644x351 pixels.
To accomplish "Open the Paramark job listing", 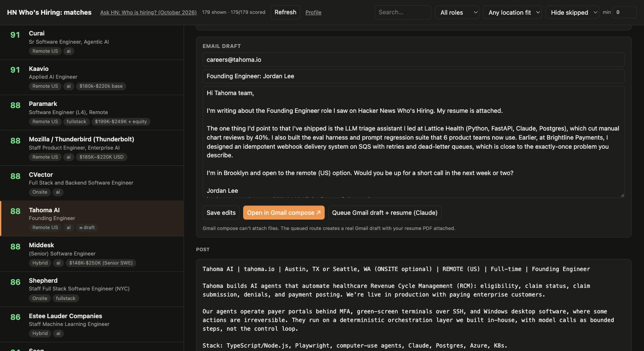I will click(x=92, y=112).
